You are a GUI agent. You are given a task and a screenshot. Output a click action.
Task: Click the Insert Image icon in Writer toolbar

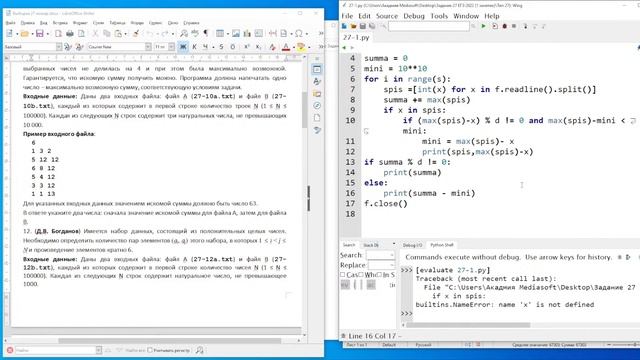[236, 33]
